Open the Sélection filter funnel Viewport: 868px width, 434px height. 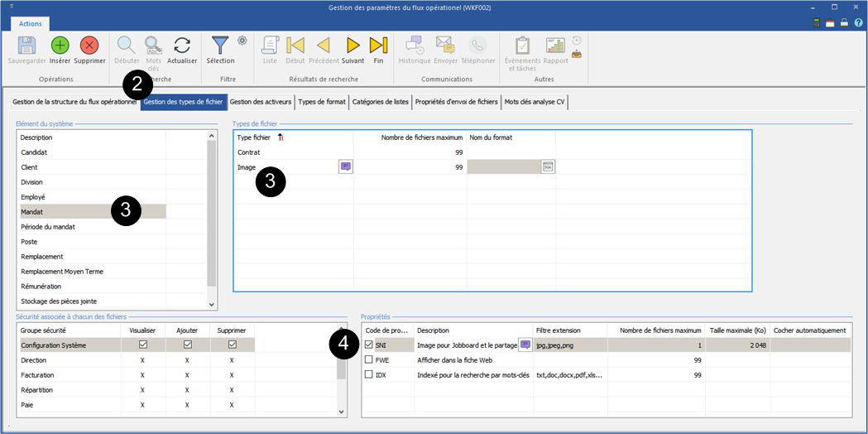click(x=220, y=46)
